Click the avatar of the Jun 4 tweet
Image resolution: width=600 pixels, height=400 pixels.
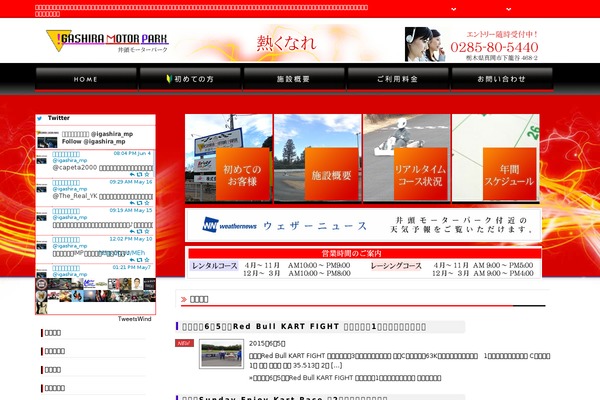42,160
